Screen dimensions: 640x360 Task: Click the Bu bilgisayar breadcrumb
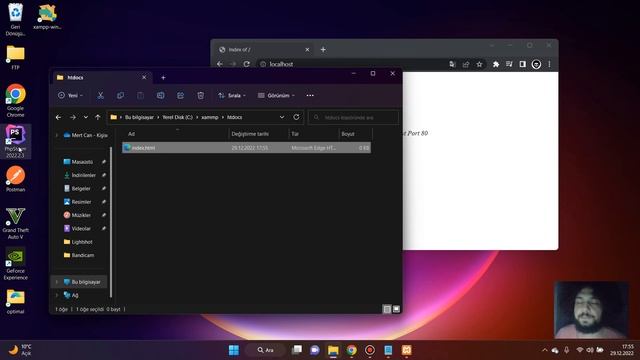(139, 117)
